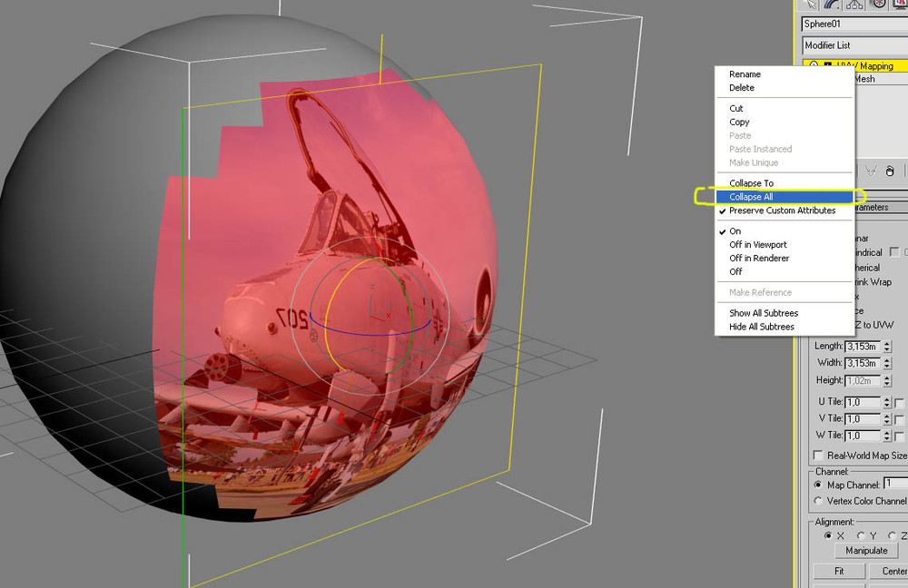Image resolution: width=908 pixels, height=588 pixels.
Task: Select the Vertex Color Channel radio button
Action: pos(818,501)
